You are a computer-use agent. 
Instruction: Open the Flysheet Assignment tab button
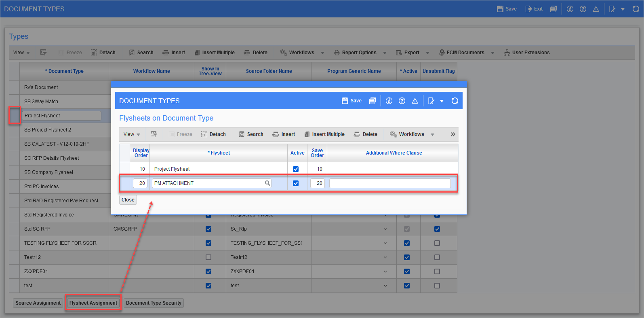point(93,303)
